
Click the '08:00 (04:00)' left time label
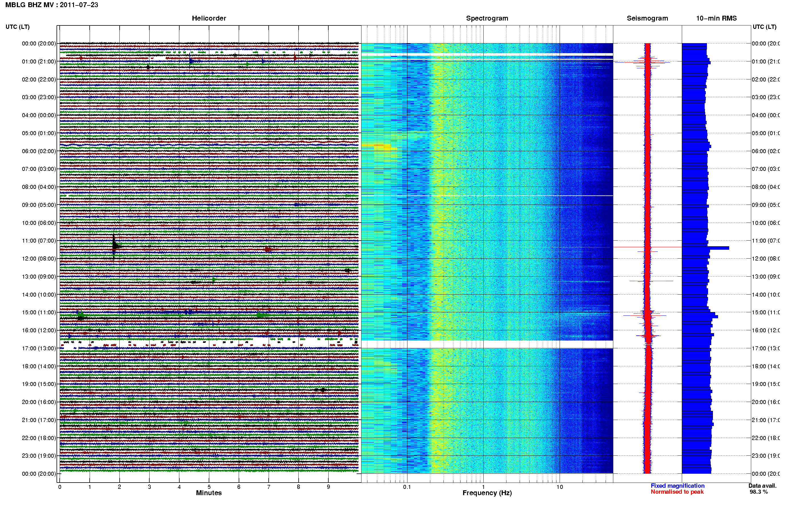point(39,187)
